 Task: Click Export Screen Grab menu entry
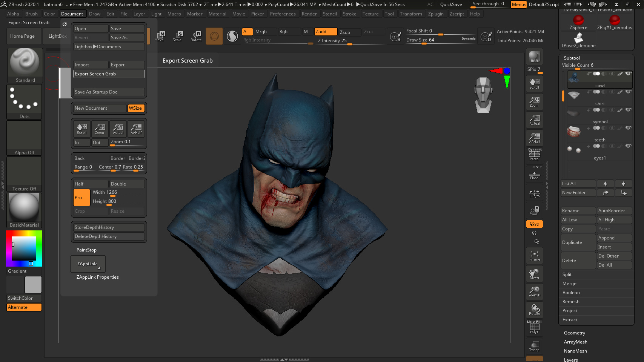coord(109,74)
